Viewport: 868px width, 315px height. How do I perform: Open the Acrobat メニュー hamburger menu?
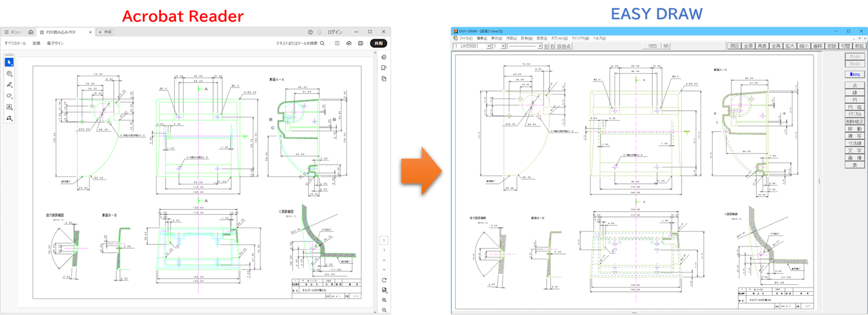pos(12,32)
